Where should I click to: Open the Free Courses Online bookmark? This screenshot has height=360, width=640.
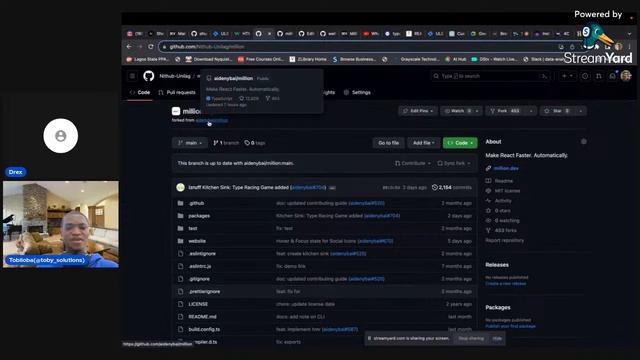(x=261, y=59)
